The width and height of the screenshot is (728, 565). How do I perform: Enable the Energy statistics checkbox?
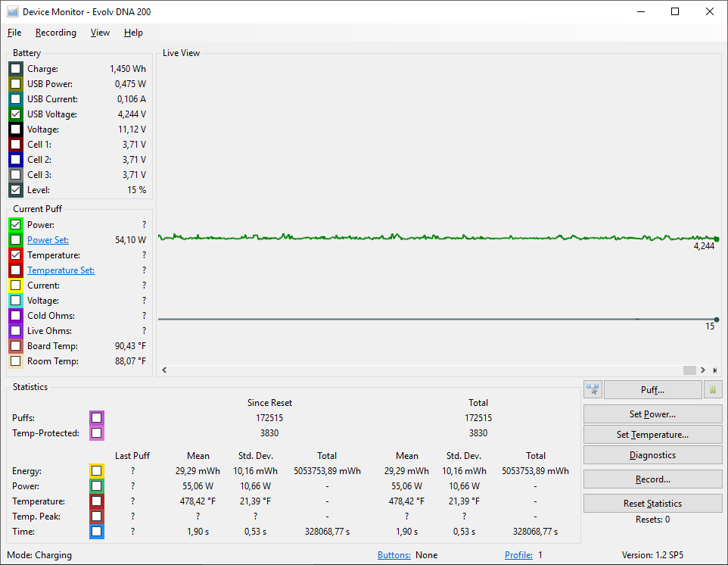pyautogui.click(x=96, y=471)
